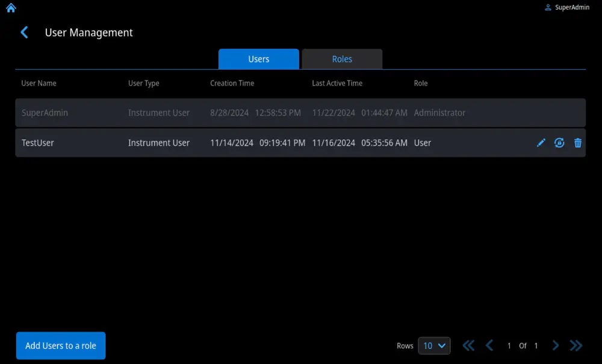Viewport: 602px width, 364px height.
Task: Click Instrument User in SuperAdmin row
Action: [x=159, y=113]
